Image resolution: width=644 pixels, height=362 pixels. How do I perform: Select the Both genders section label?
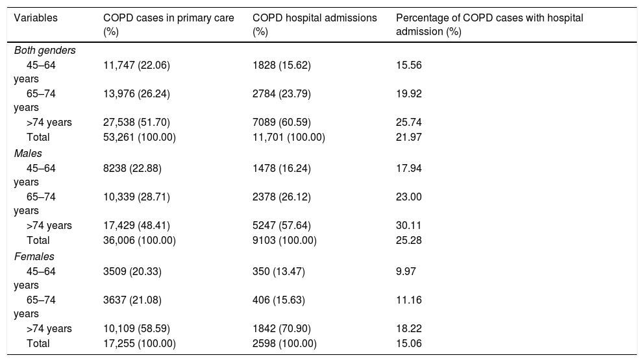click(45, 51)
